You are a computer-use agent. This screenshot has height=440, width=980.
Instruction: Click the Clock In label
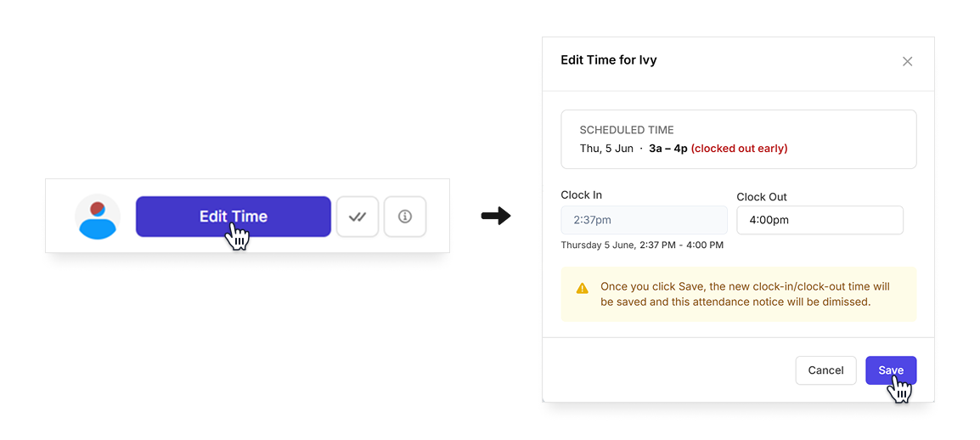coord(581,195)
